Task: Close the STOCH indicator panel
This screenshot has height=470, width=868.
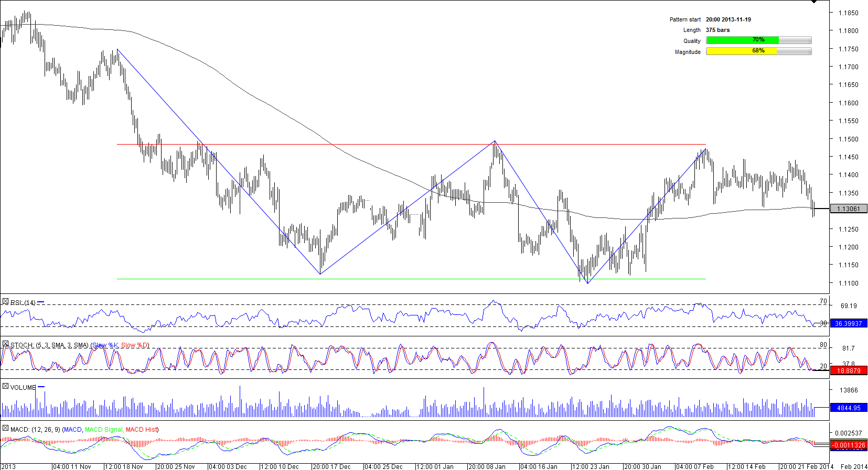Action: [x=5, y=344]
